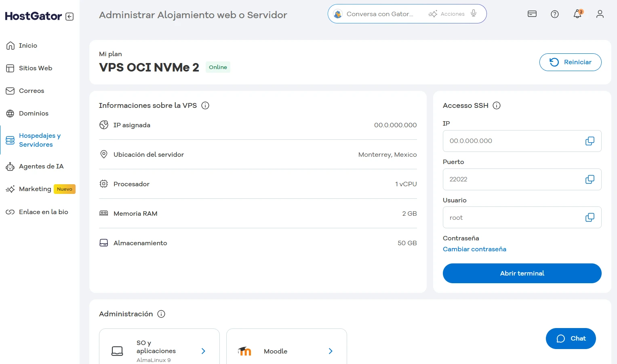Click the info icon next to Accesso SSH

(496, 105)
